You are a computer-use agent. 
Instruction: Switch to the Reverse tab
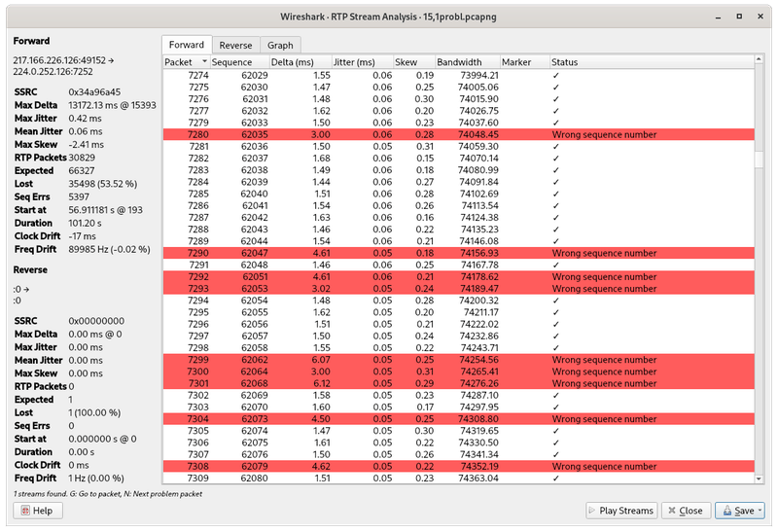[235, 45]
